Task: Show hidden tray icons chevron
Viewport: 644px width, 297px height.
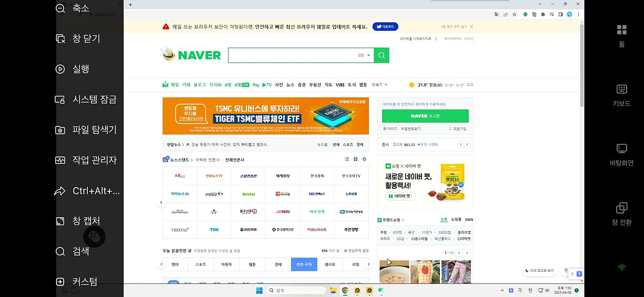Action: [x=502, y=291]
